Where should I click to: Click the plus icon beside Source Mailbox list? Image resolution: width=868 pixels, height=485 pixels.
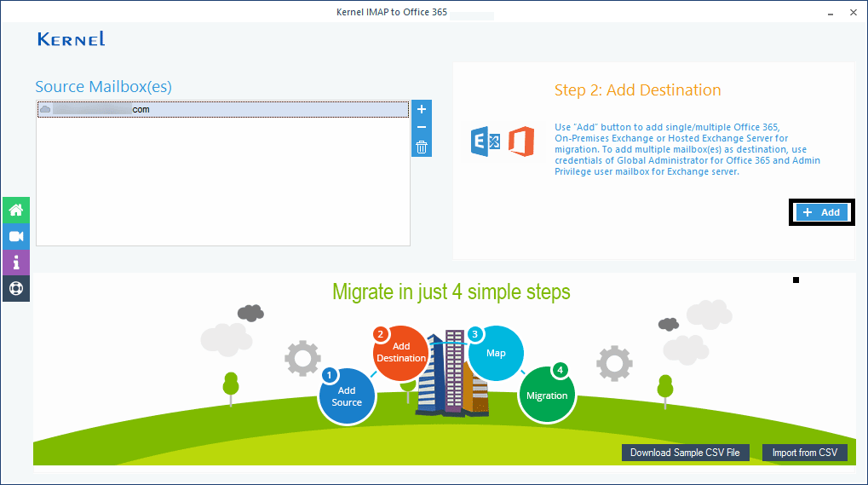(422, 109)
